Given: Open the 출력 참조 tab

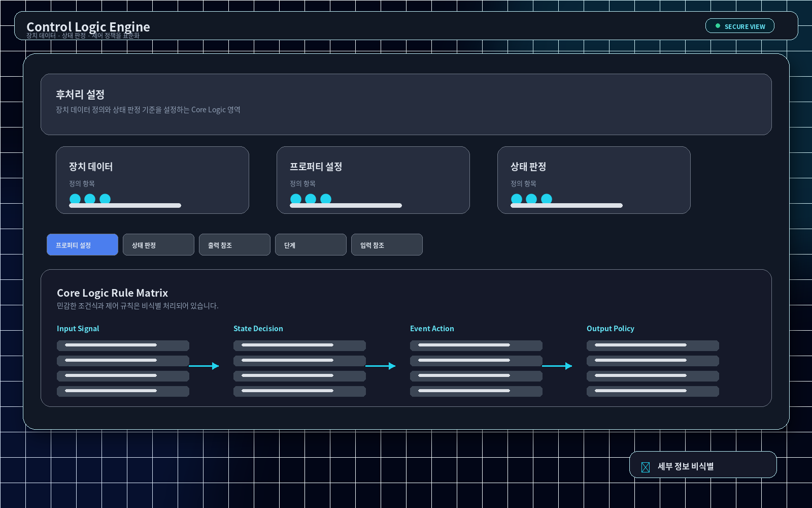Looking at the screenshot, I should pyautogui.click(x=234, y=245).
